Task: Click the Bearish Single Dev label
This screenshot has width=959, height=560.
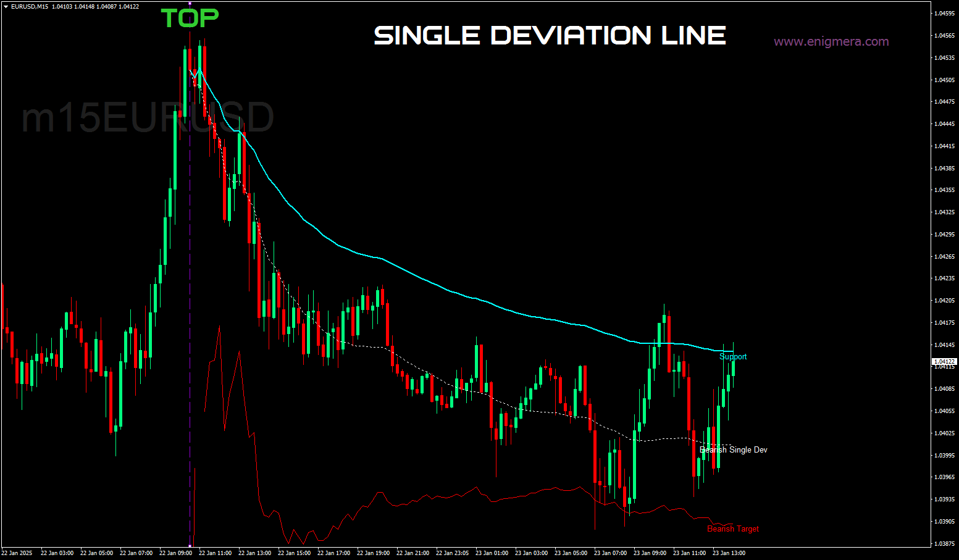Action: pos(734,450)
